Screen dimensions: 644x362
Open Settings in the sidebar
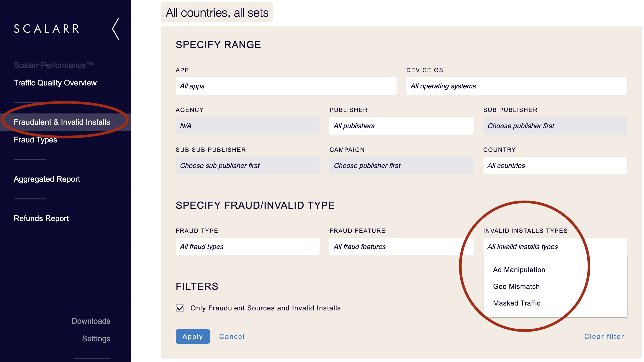[96, 339]
